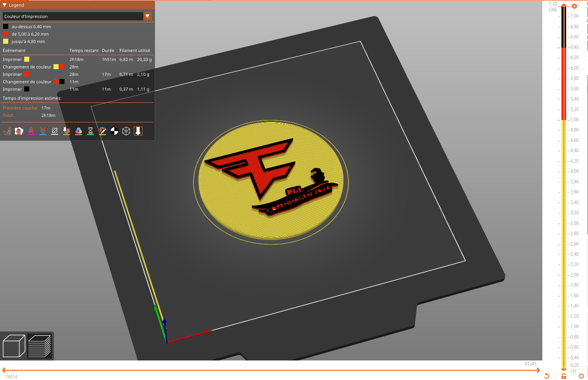Click the Événement column header
588x380 pixels.
pos(14,50)
